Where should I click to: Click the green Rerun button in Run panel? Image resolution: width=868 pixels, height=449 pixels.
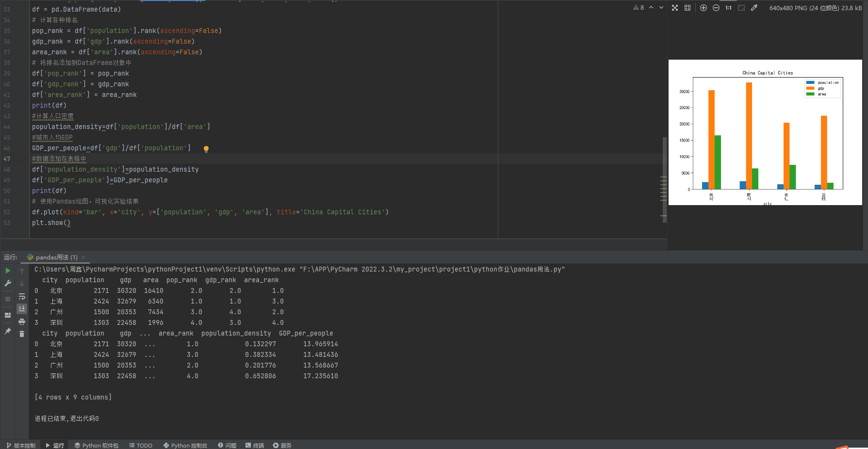(x=8, y=271)
